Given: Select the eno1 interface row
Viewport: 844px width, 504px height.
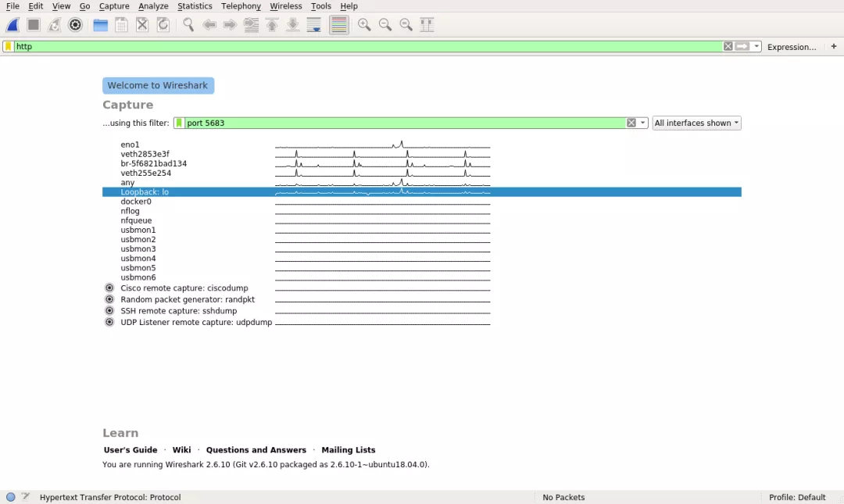Looking at the screenshot, I should tap(422, 145).
